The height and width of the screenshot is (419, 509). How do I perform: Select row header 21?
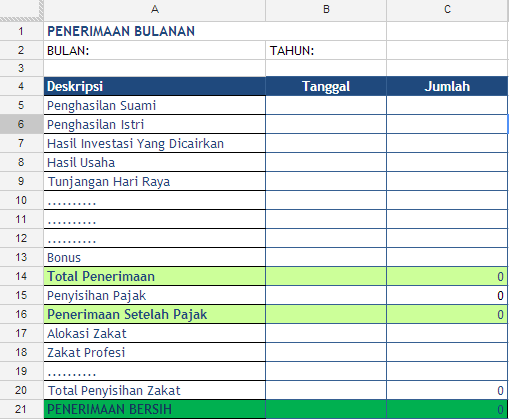tap(21, 409)
